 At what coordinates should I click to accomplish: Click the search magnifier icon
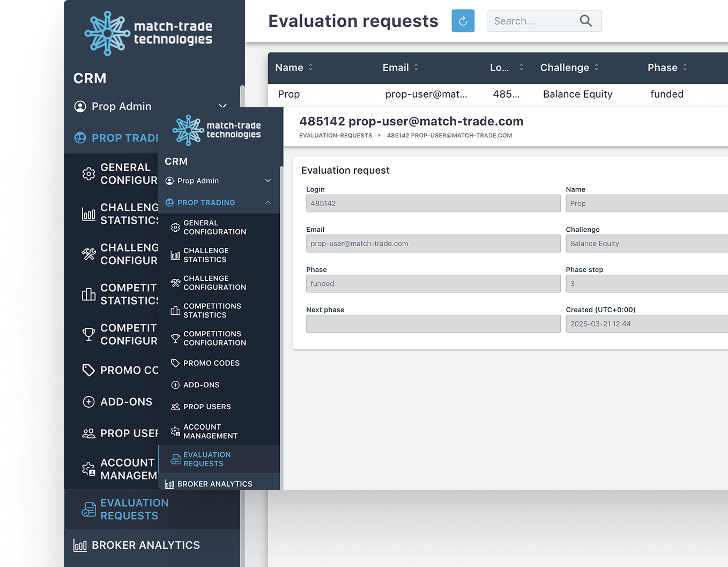pyautogui.click(x=585, y=21)
